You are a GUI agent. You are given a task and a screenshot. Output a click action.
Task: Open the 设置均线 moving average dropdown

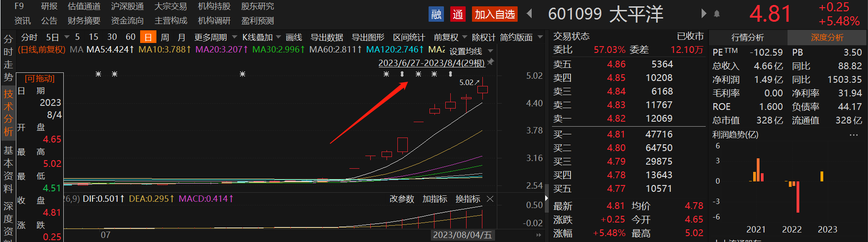471,51
